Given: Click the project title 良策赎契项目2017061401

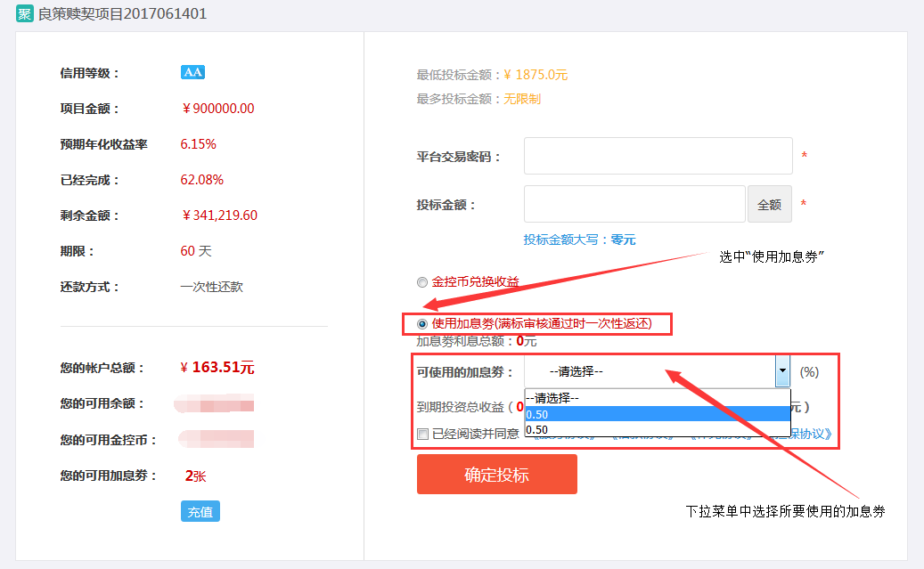Looking at the screenshot, I should click(x=121, y=14).
